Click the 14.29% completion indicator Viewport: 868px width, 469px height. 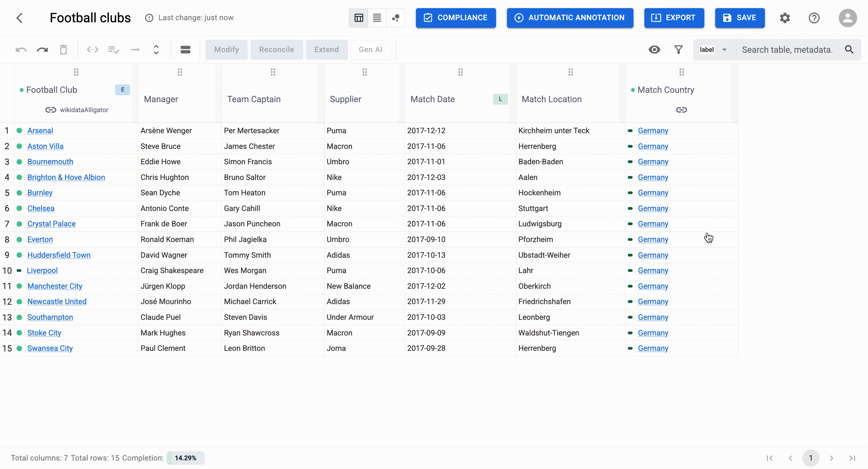(185, 458)
